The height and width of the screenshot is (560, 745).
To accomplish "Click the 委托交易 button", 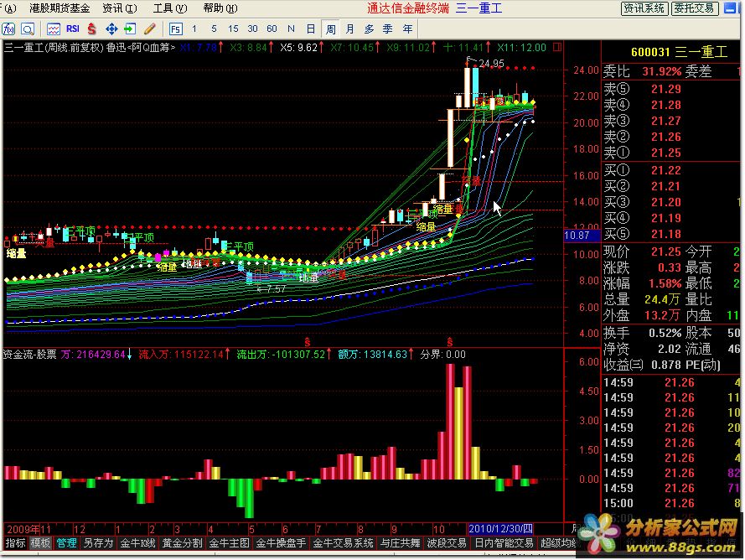I will pos(694,8).
